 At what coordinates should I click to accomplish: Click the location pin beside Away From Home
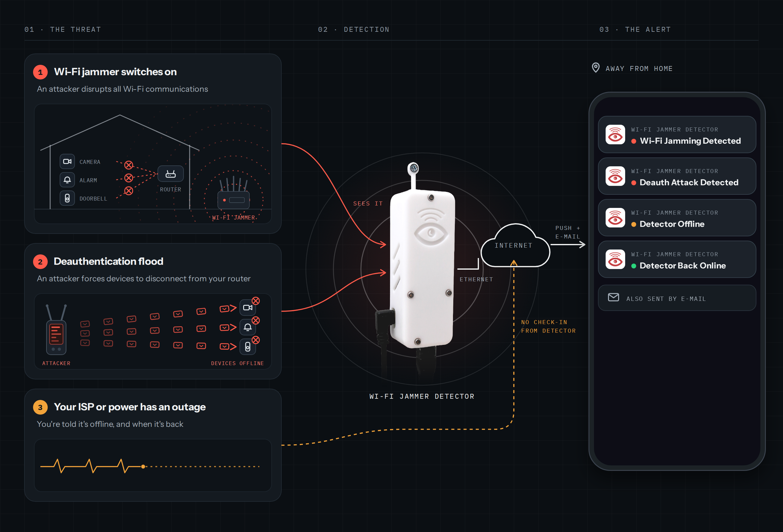click(x=596, y=68)
